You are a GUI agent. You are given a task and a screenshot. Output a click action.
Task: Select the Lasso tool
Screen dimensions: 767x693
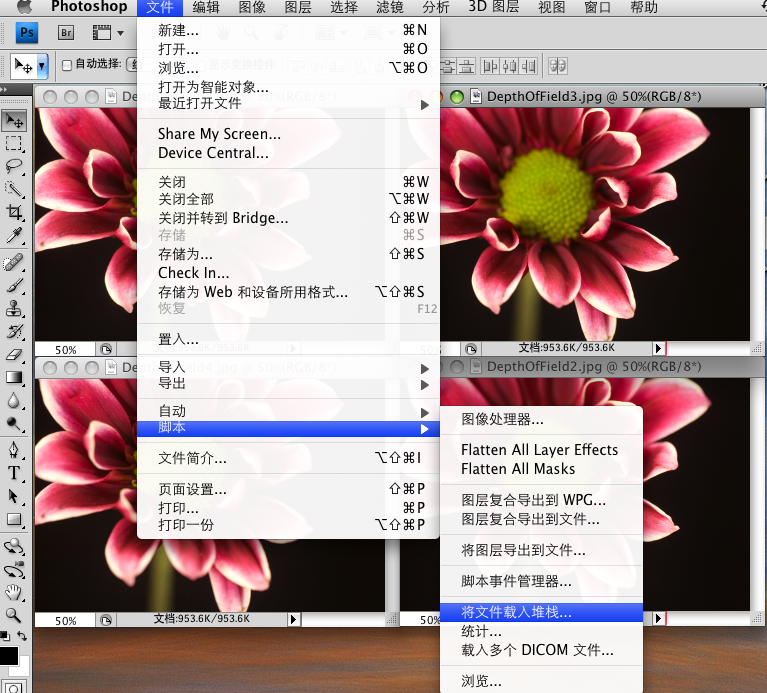click(x=14, y=166)
